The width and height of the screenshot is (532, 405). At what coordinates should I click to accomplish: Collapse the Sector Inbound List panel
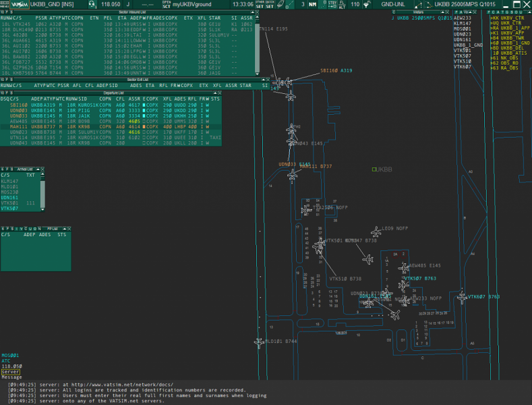point(252,12)
